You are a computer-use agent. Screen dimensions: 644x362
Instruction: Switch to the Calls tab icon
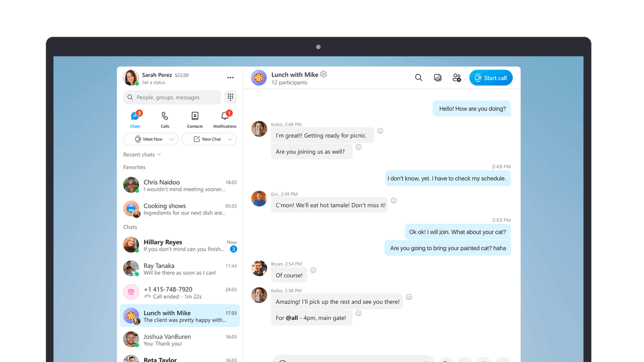165,115
